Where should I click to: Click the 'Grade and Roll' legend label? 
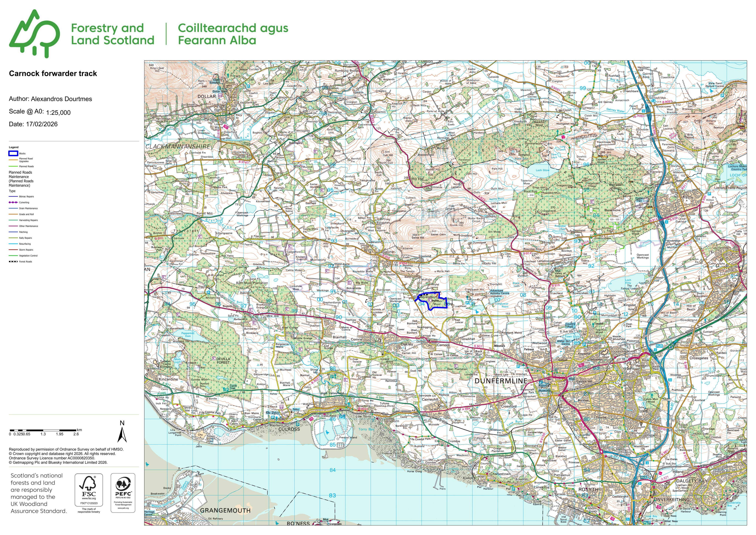click(x=26, y=215)
